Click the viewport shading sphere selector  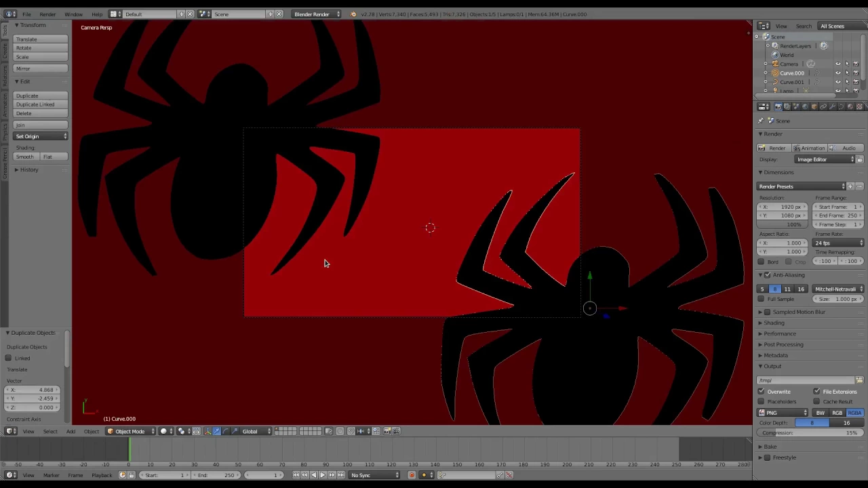(167, 431)
